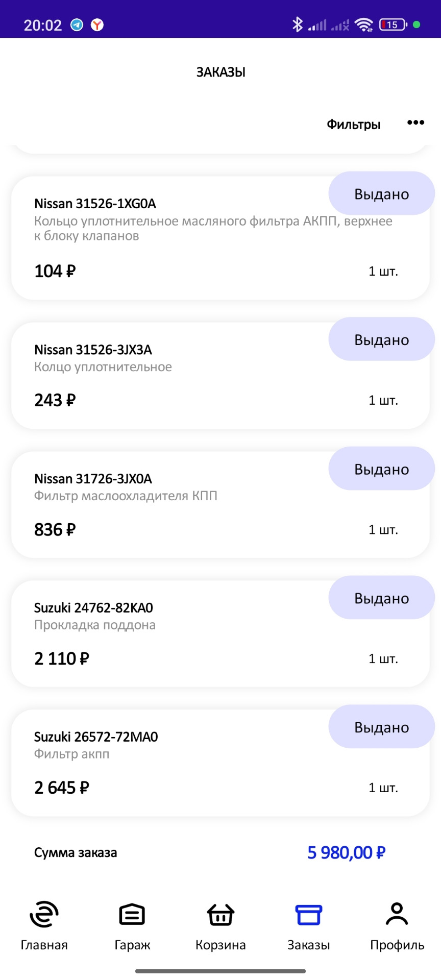Viewport: 441px width, 980px height.
Task: Tap the Telegram notification icon in status bar
Action: (77, 24)
